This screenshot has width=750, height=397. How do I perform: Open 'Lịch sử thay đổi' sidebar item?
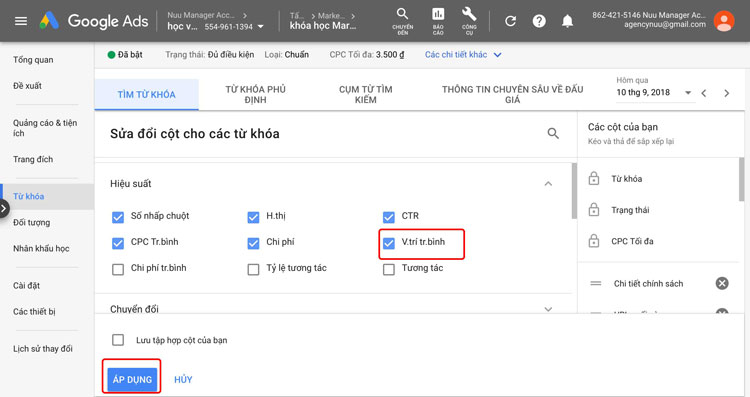(x=43, y=349)
